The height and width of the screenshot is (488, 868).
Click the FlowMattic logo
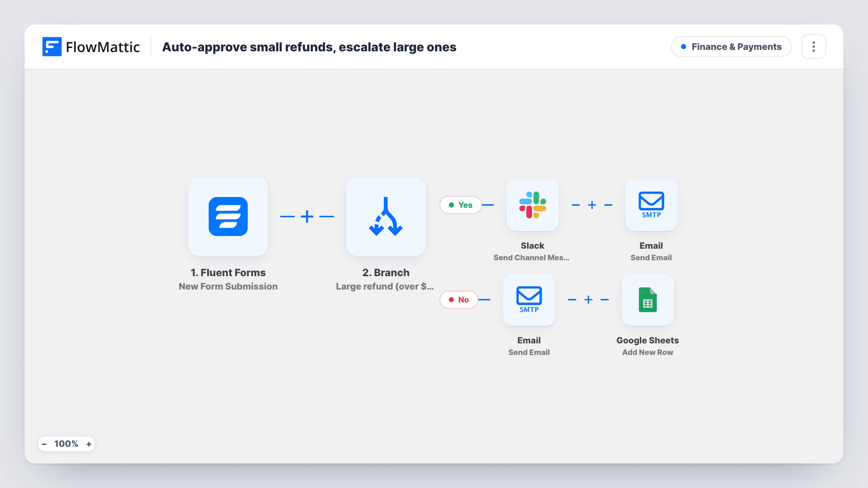click(x=91, y=47)
